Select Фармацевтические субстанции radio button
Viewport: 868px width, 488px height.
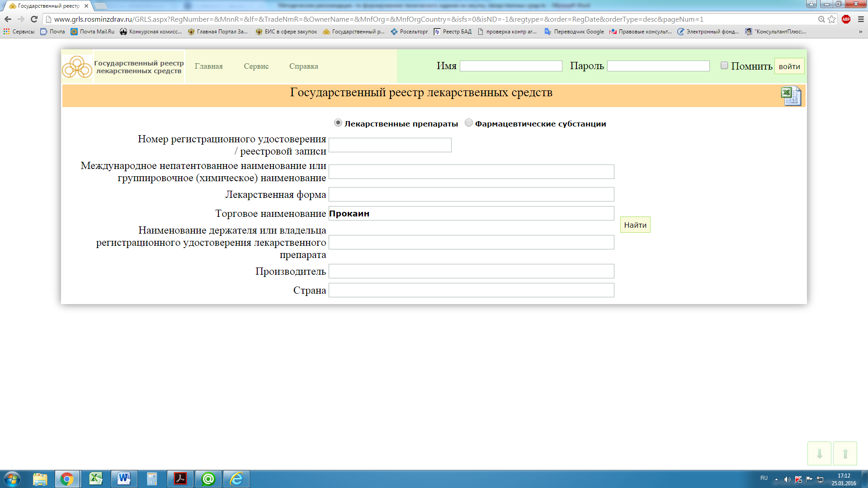point(469,123)
